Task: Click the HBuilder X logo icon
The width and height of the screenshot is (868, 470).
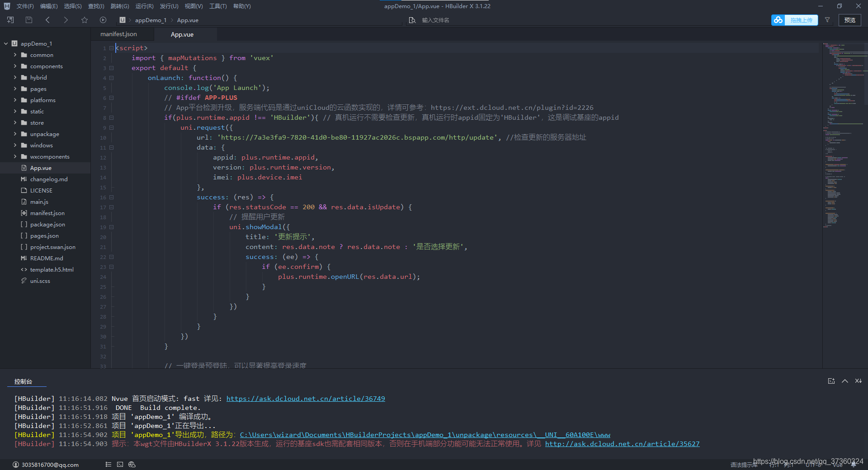Action: pyautogui.click(x=7, y=6)
